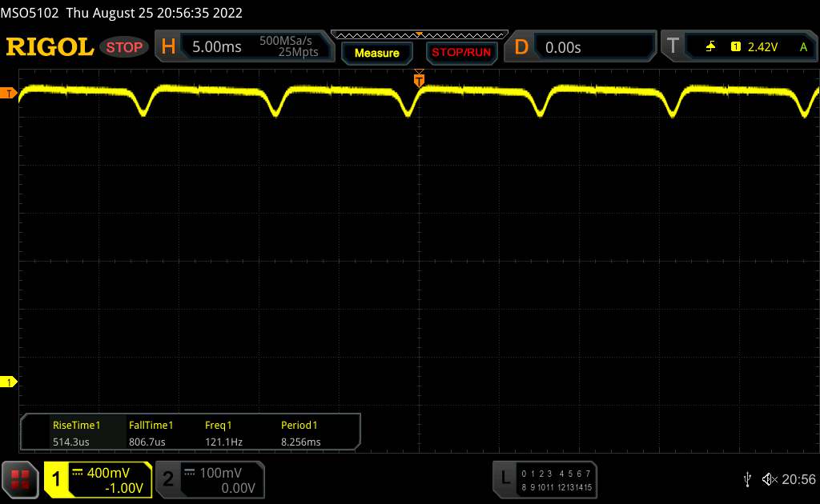
Task: Click the orange trigger level marker at left edge
Action: click(x=8, y=94)
